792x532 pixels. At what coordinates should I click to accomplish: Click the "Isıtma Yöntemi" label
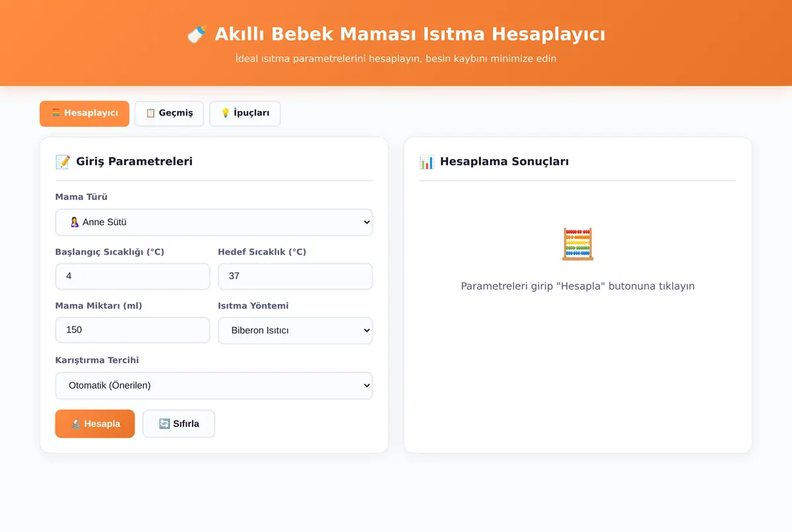[253, 306]
